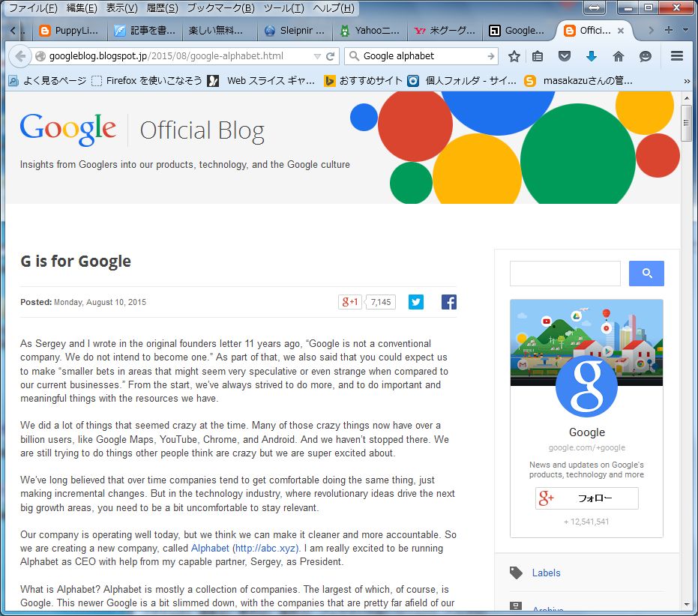Image resolution: width=698 pixels, height=616 pixels.
Task: Go to the home page icon
Action: pos(619,56)
